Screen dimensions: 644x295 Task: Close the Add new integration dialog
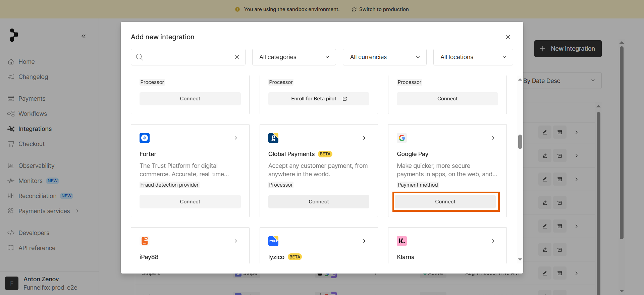click(508, 37)
